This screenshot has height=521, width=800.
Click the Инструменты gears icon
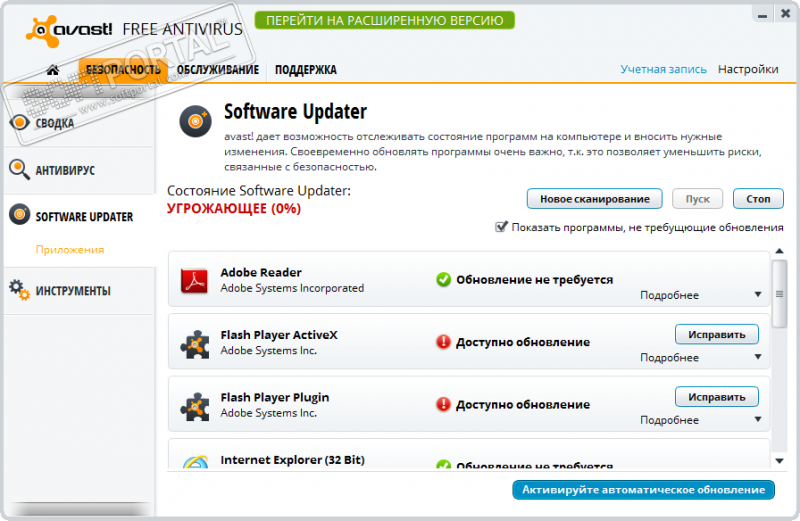click(19, 289)
